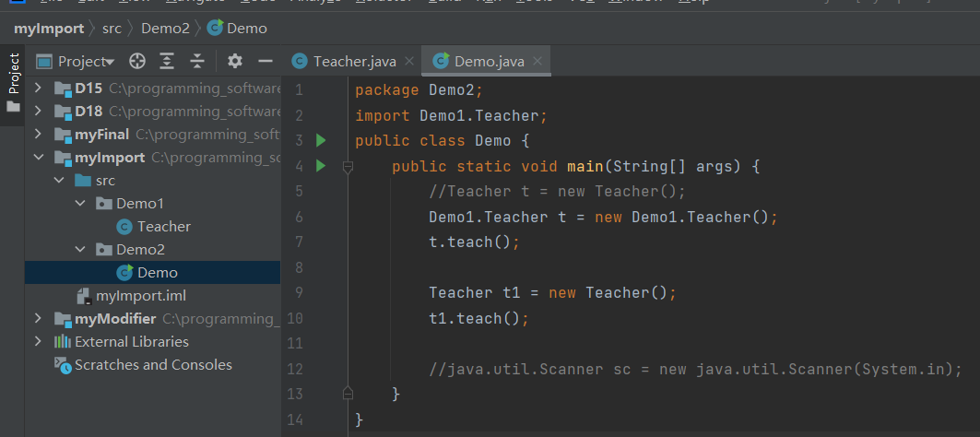Click Demo class in the breadcrumb bar
The width and height of the screenshot is (980, 437).
click(x=238, y=29)
